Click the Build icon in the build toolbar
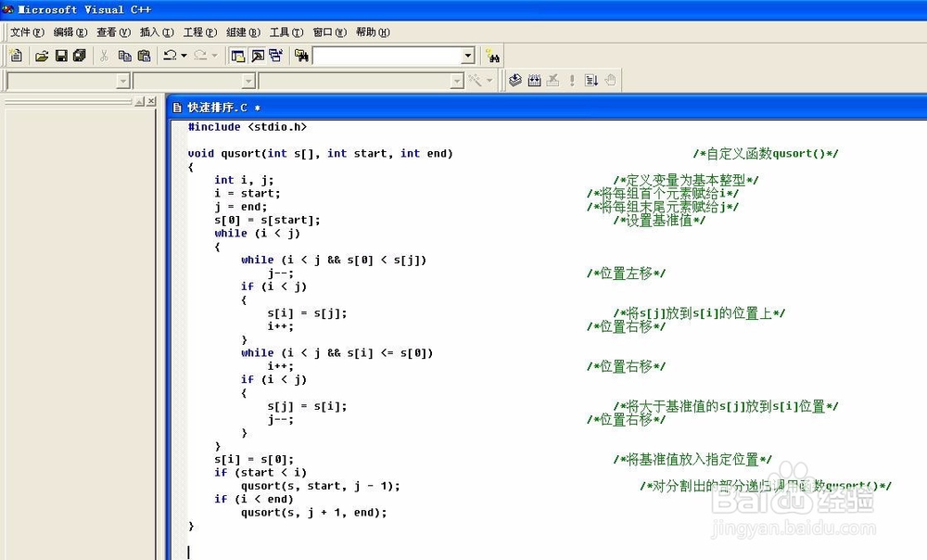Image resolution: width=927 pixels, height=560 pixels. coord(535,80)
